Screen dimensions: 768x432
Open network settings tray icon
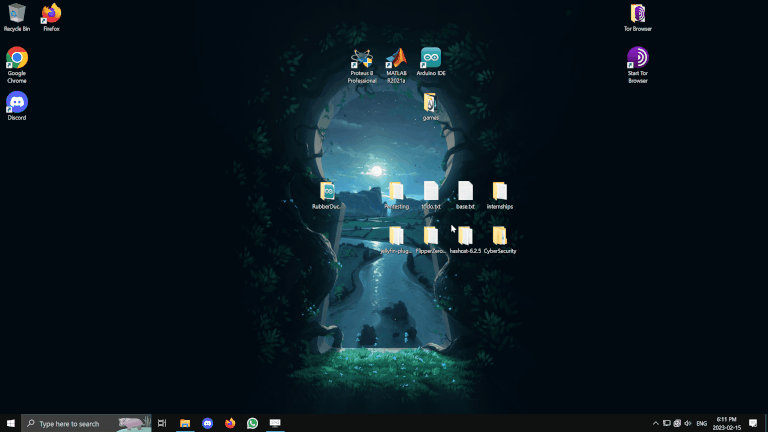pos(677,423)
